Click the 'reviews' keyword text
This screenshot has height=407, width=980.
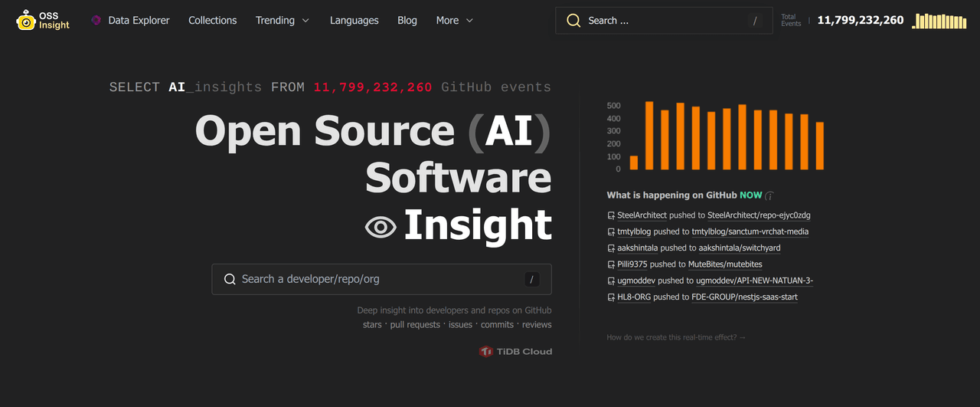(537, 325)
